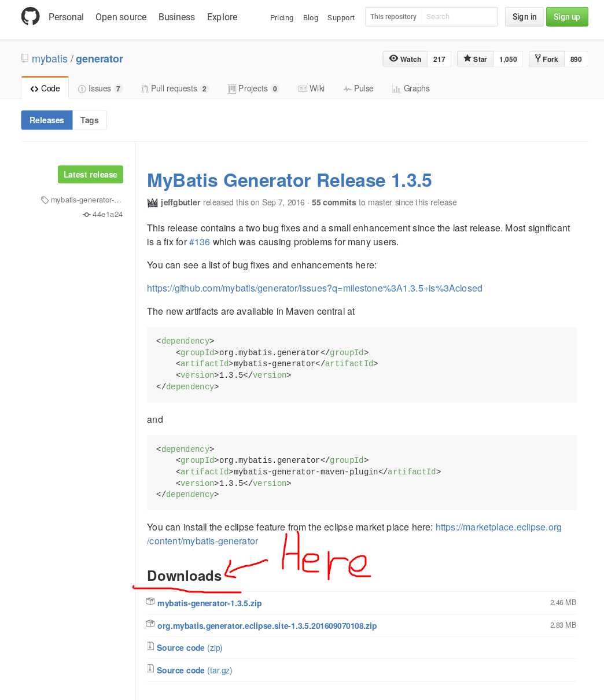Viewport: 604px width, 700px height.
Task: Click the tag icon beside mybatis-generator tag
Action: 45,200
